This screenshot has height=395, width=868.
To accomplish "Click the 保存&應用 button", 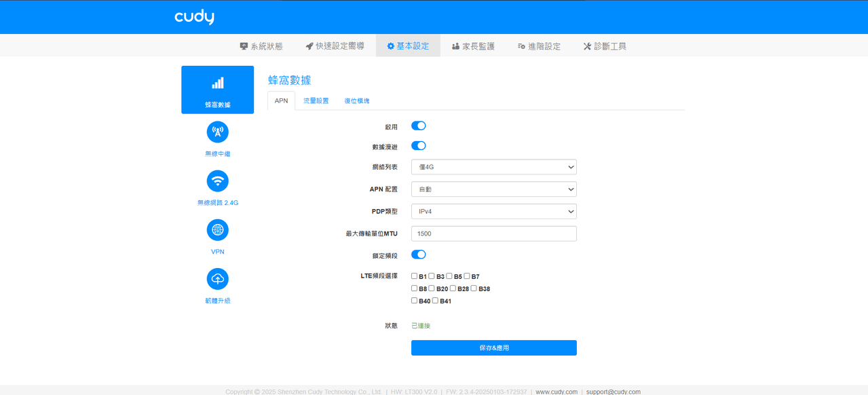I will click(x=494, y=347).
